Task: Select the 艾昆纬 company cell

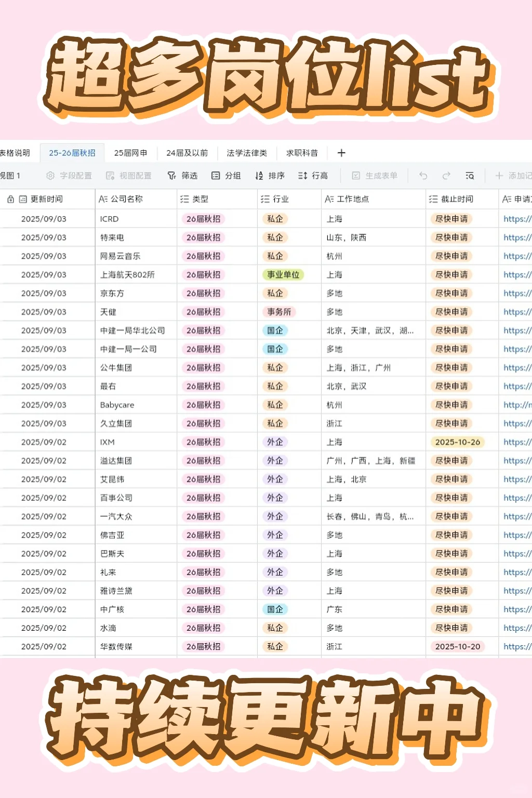Action: [x=136, y=479]
